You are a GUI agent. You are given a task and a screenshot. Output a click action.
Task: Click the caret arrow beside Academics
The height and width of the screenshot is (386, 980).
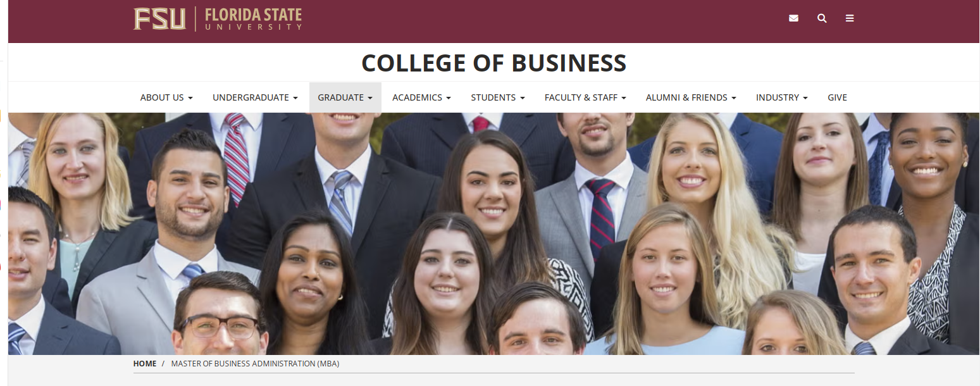(x=449, y=98)
